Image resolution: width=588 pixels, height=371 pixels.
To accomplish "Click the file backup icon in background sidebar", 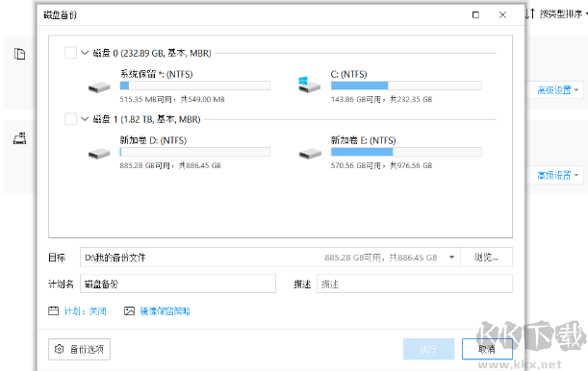I will coord(19,54).
